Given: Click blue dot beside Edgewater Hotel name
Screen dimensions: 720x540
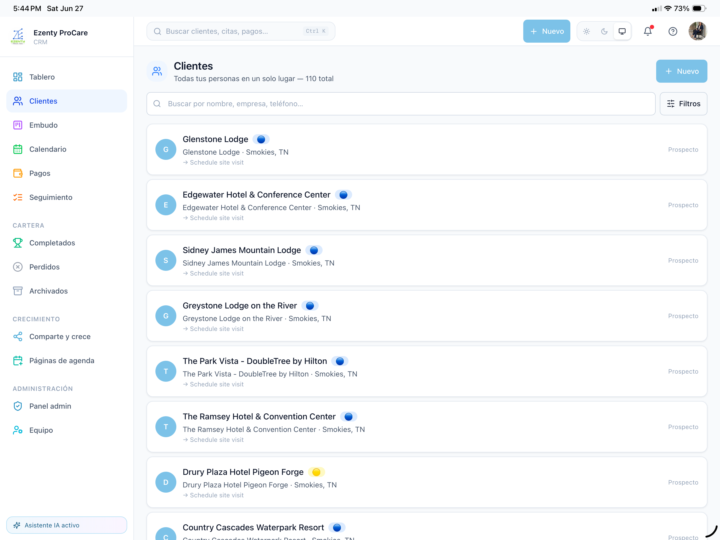Looking at the screenshot, I should click(343, 195).
